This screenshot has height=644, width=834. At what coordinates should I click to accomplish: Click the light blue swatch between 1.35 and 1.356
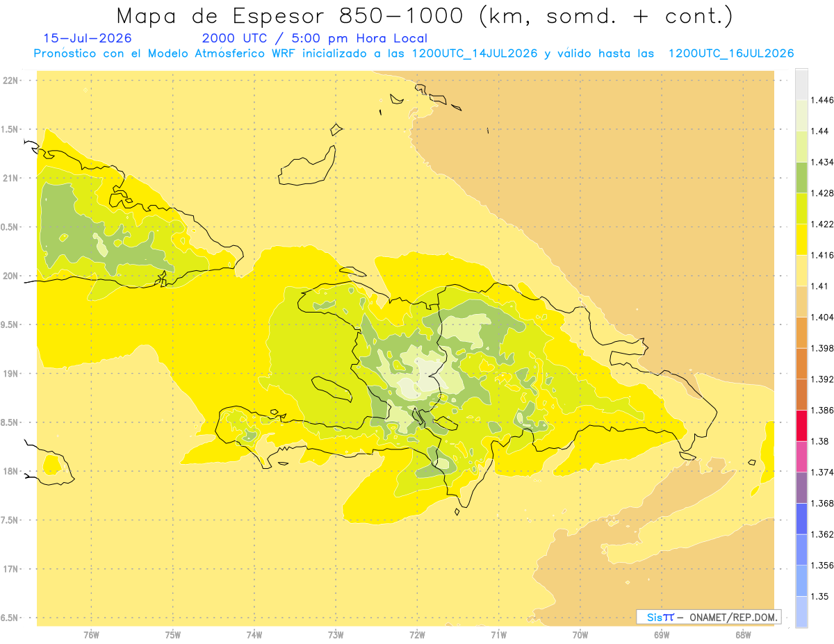pyautogui.click(x=801, y=581)
